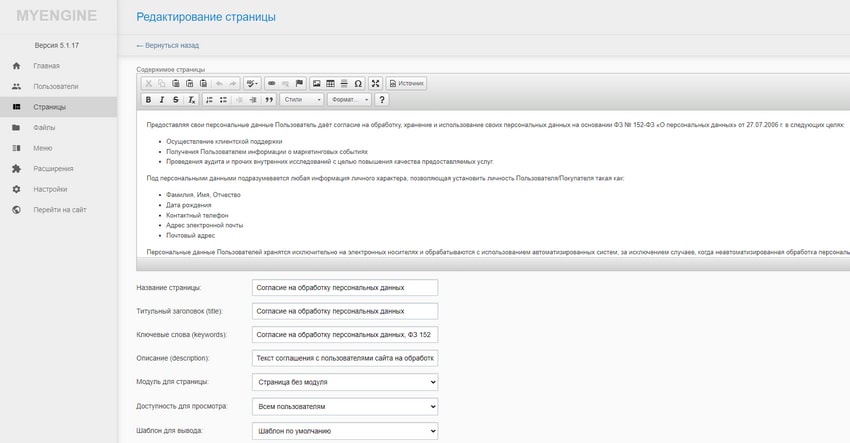Click 'Версия 5.1.17' text in sidebar
This screenshot has height=443, width=850.
56,46
